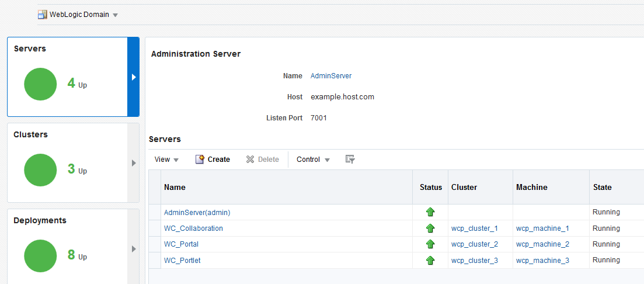Click the WebLogic Domain icon
The height and width of the screenshot is (284, 644).
pyautogui.click(x=42, y=15)
